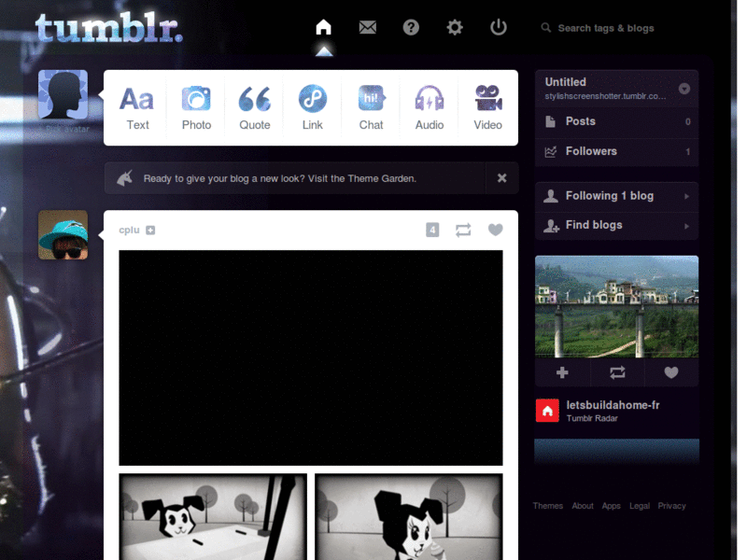Create a new Audio post
The width and height of the screenshot is (747, 560).
click(x=430, y=107)
